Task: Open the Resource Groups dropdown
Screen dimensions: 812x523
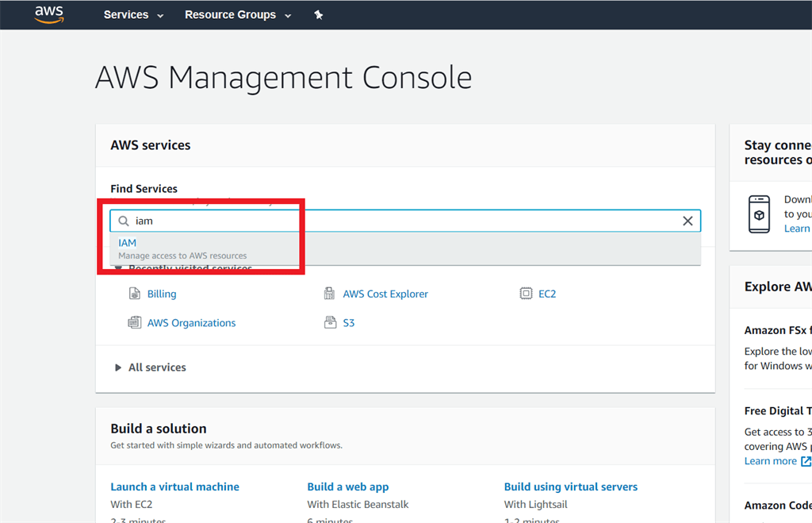Action: (x=237, y=15)
